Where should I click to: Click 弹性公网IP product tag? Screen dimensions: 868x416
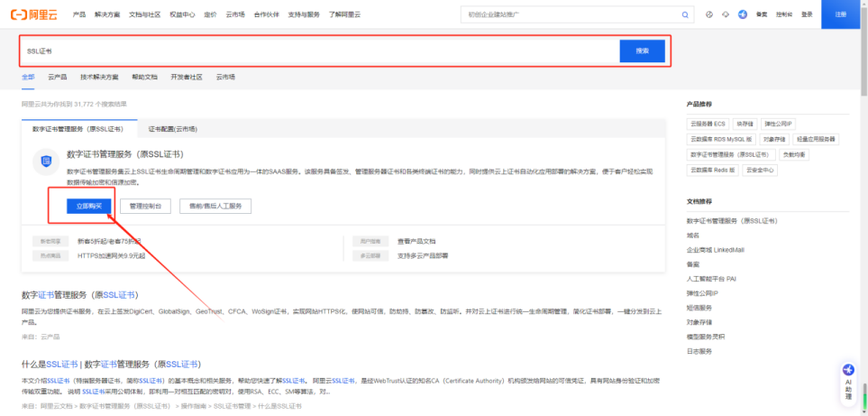coord(779,125)
